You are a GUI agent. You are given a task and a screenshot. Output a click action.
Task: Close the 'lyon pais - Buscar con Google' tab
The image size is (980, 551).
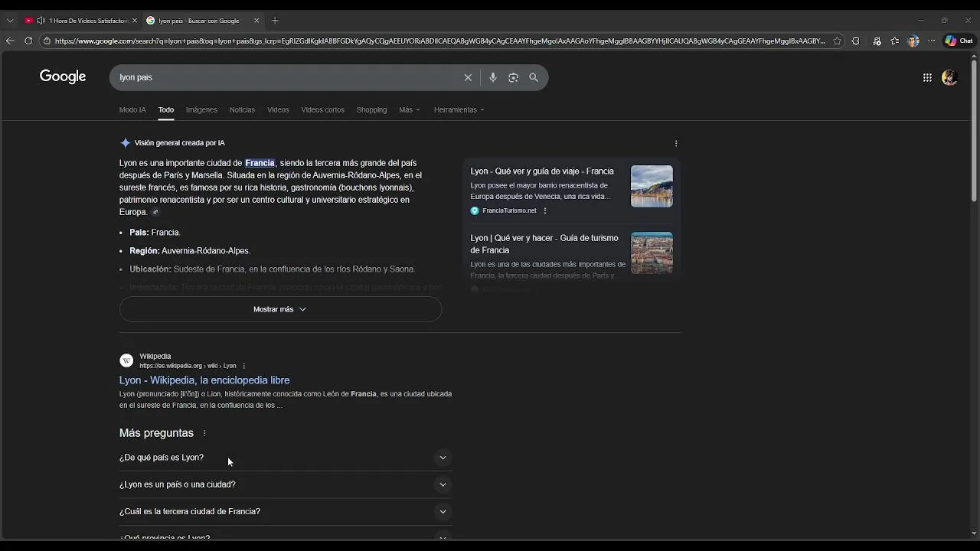pyautogui.click(x=256, y=21)
